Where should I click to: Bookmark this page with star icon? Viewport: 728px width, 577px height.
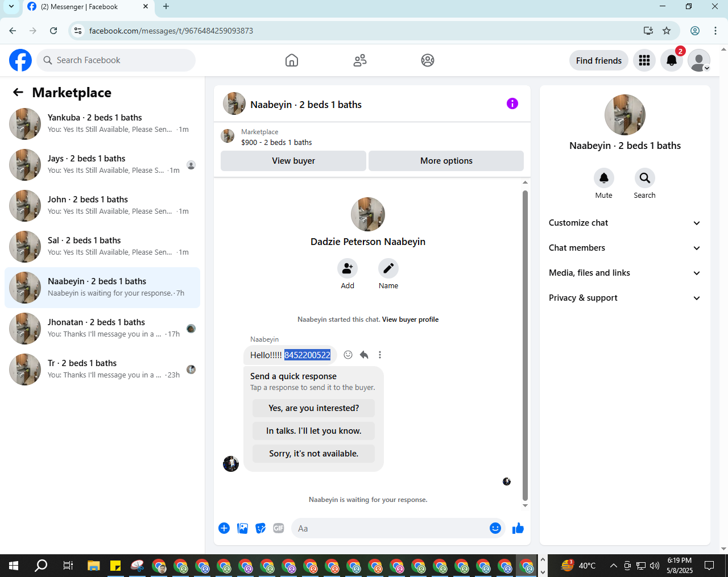667,31
